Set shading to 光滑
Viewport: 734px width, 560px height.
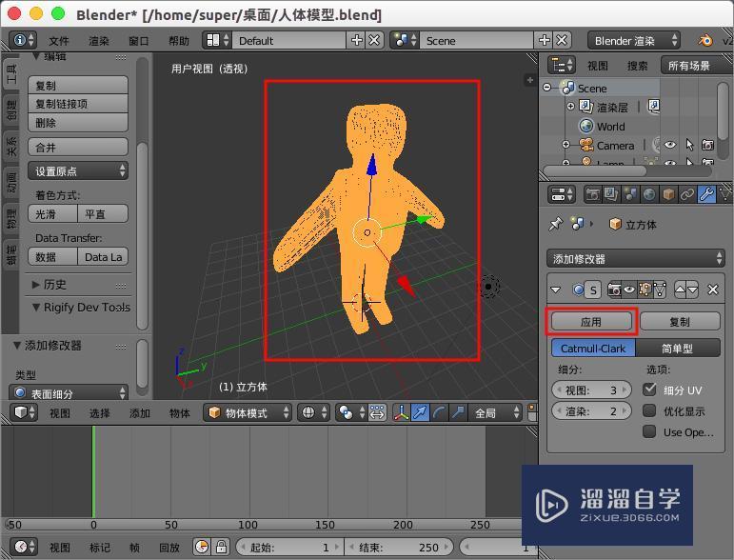(52, 214)
